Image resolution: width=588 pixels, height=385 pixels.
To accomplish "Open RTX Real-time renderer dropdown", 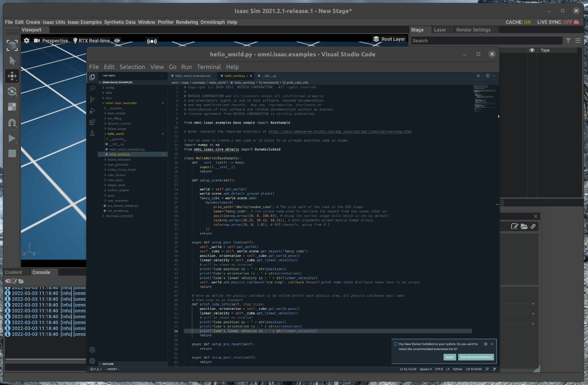I will (x=92, y=41).
